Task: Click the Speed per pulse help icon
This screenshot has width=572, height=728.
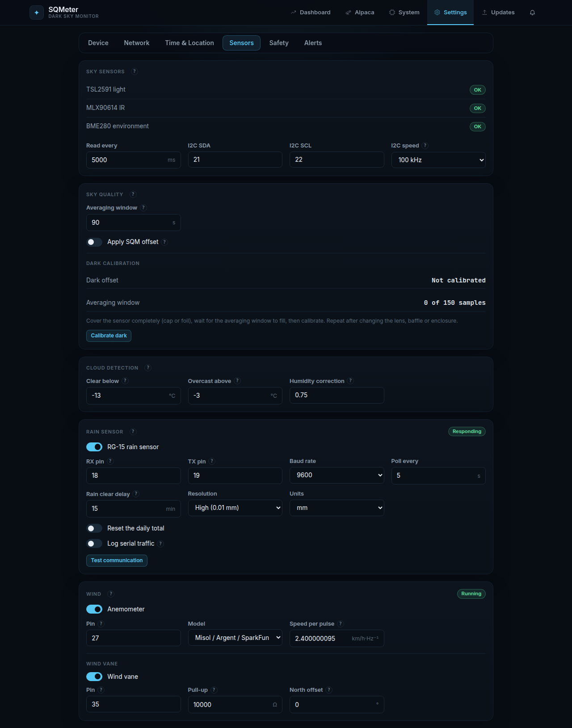Action: pyautogui.click(x=341, y=623)
